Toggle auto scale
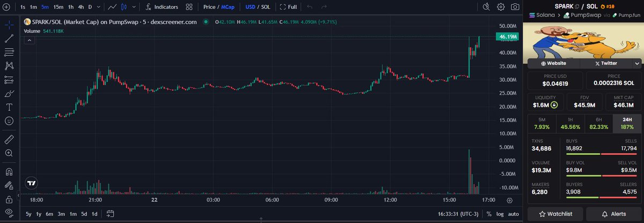The image size is (644, 223). click(x=514, y=214)
